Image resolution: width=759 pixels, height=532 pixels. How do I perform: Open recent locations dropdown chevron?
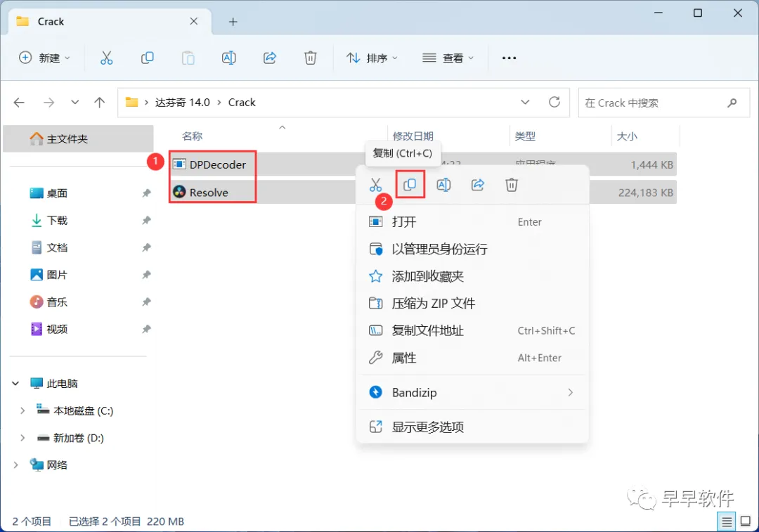point(74,103)
